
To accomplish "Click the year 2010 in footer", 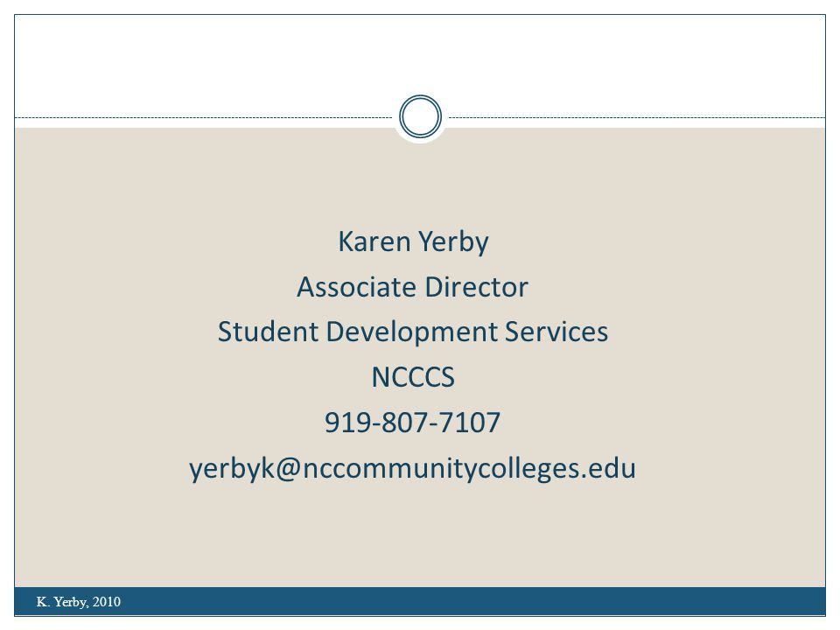I will pos(107,602).
